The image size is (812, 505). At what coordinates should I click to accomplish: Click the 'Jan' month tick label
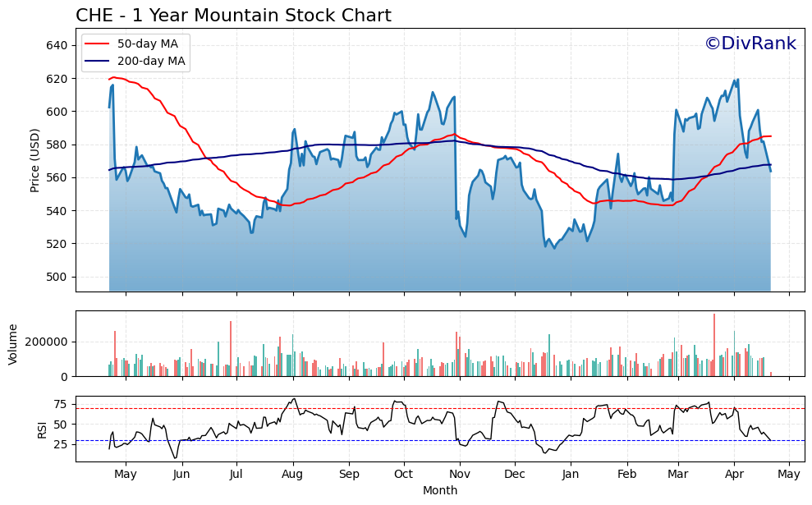571,475
